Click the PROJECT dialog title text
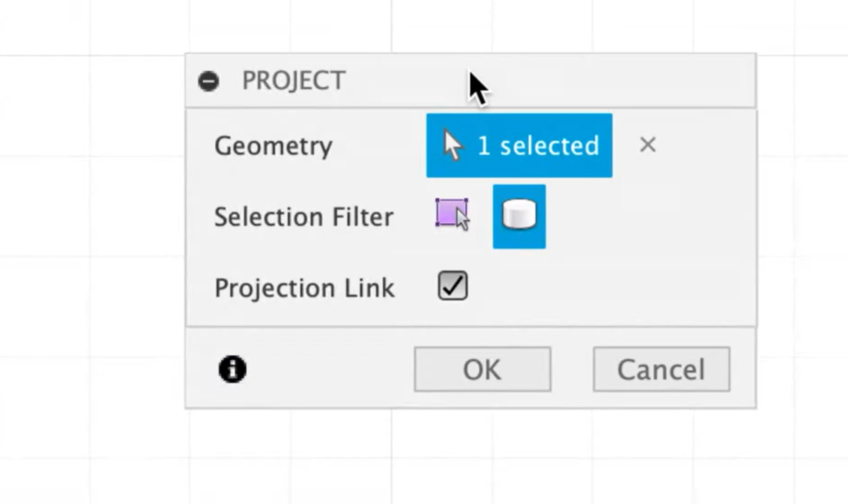848x504 pixels. [294, 81]
